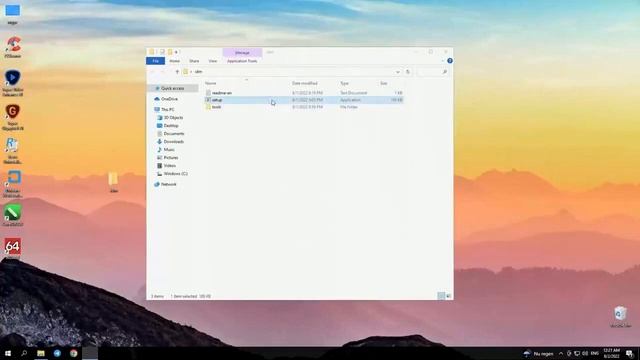Open Chrome from the taskbar

(73, 353)
